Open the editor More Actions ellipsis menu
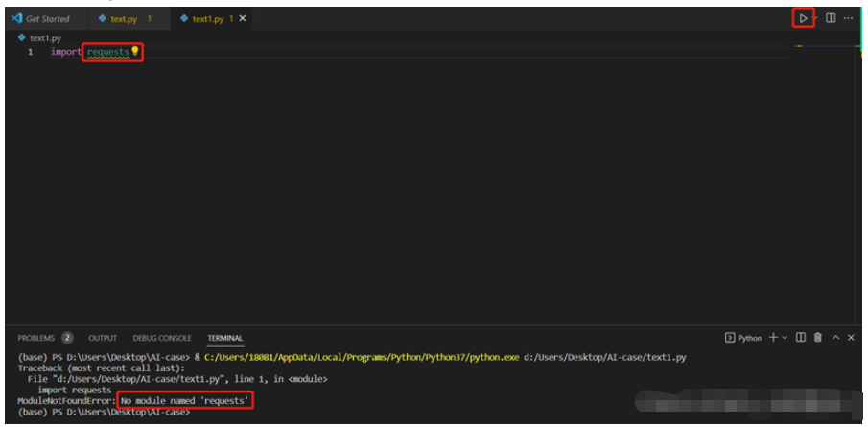The width and height of the screenshot is (868, 427). [x=848, y=18]
